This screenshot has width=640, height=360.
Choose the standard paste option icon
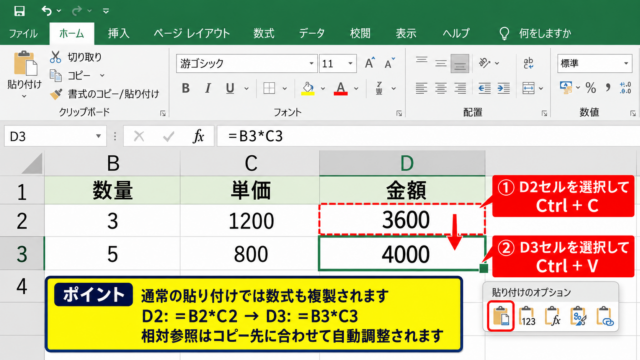click(x=501, y=316)
